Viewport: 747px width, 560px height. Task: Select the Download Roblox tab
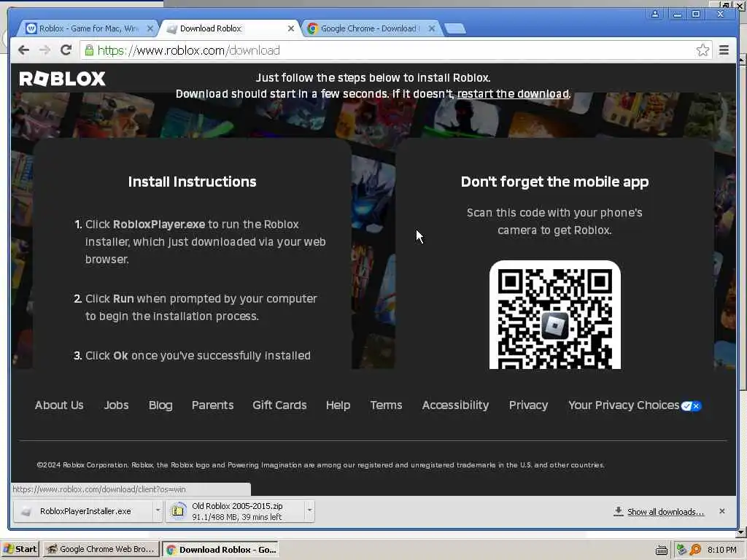click(x=228, y=28)
